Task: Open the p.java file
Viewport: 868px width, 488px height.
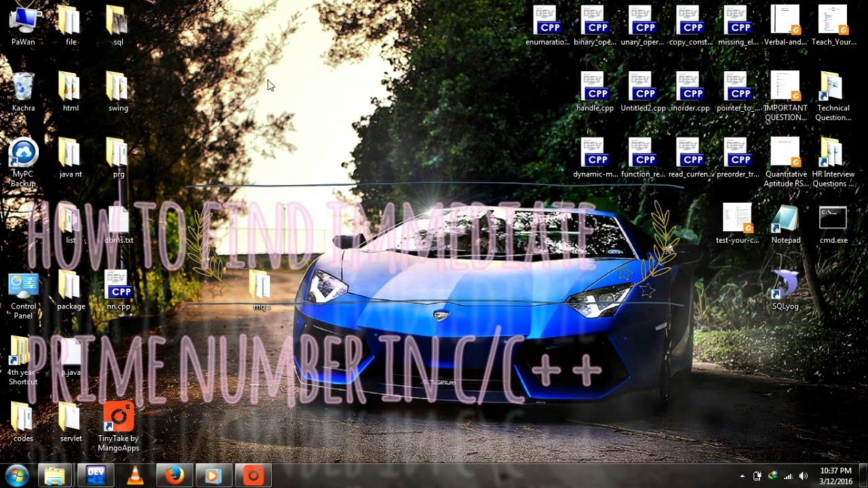Action: (71, 357)
